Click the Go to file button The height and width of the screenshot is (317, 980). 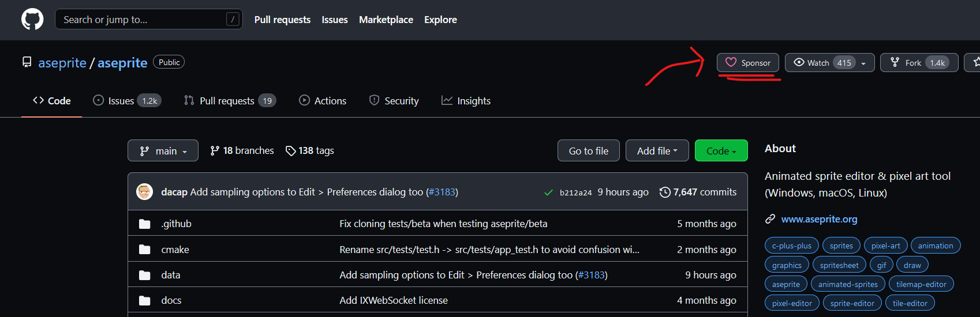588,151
